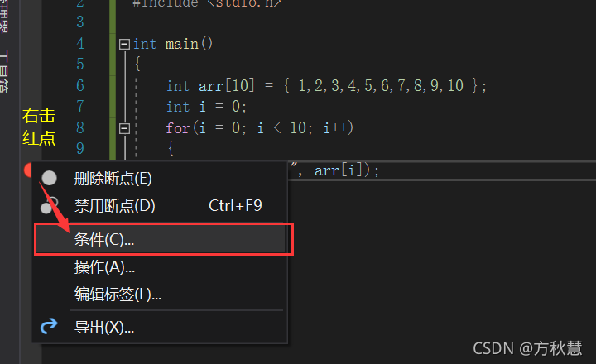Click line number 9 in the gutter
The image size is (596, 364).
pyautogui.click(x=79, y=148)
